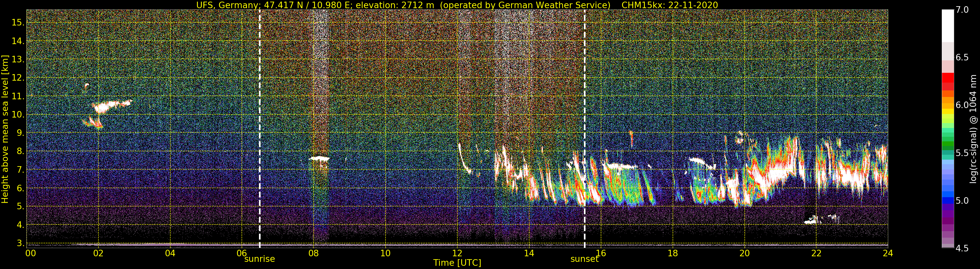Click the thin cloud layer at 08 UTC near 7.6 km

click(320, 159)
